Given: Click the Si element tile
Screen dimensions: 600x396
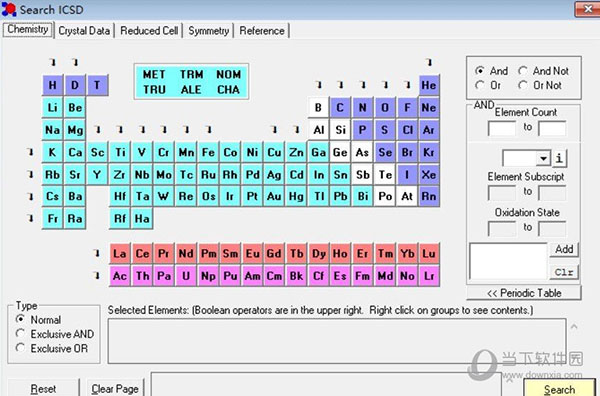Looking at the screenshot, I should [x=340, y=130].
